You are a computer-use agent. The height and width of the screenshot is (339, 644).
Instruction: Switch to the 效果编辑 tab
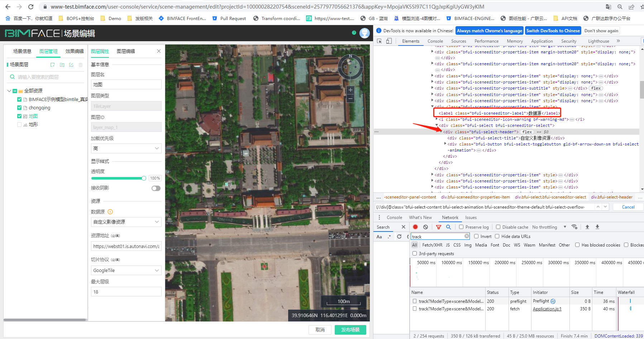(x=75, y=51)
